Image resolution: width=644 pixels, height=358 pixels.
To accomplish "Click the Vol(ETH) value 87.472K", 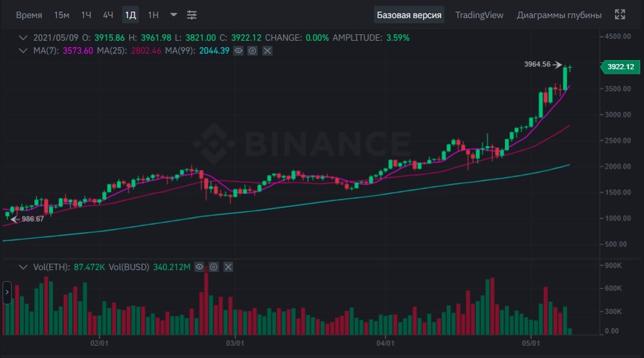I will 89,267.
